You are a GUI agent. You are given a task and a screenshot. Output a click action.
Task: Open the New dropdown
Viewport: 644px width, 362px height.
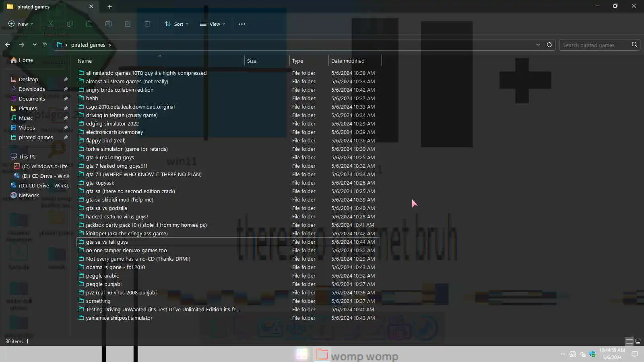click(x=21, y=24)
